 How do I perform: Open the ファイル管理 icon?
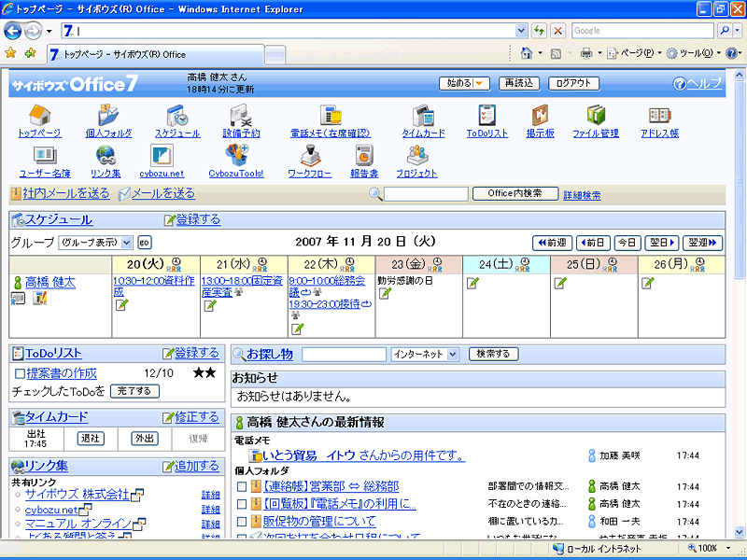tap(596, 115)
